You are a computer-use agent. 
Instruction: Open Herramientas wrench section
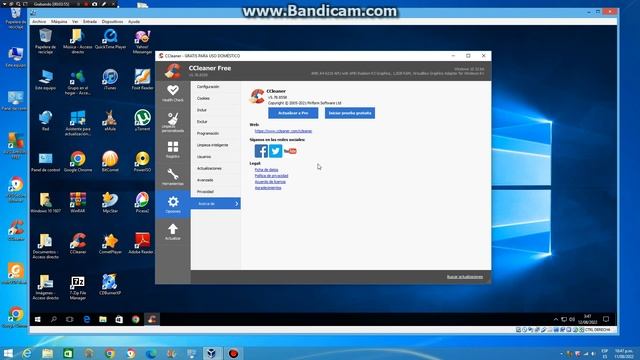point(173,177)
